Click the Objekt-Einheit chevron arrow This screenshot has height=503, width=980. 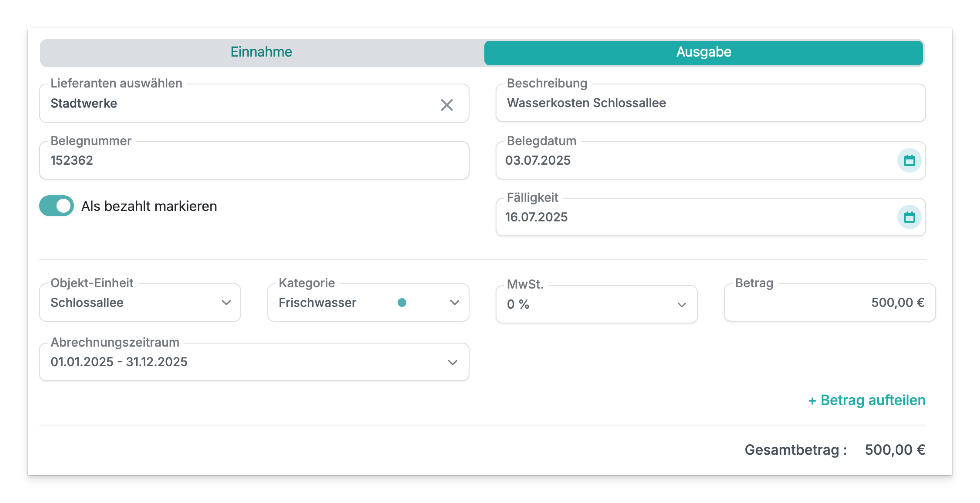[226, 303]
